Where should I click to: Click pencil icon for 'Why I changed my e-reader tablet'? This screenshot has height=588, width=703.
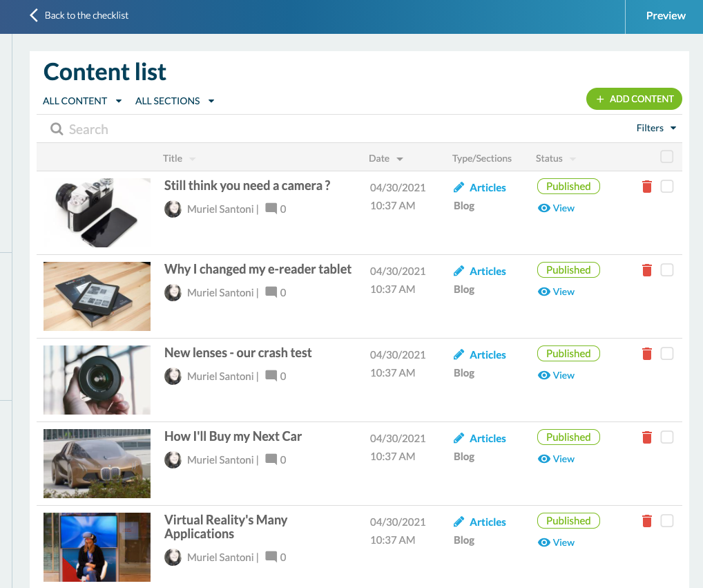point(459,271)
